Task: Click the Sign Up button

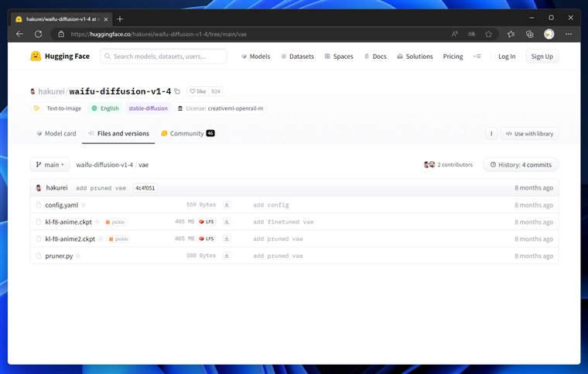Action: pos(542,57)
